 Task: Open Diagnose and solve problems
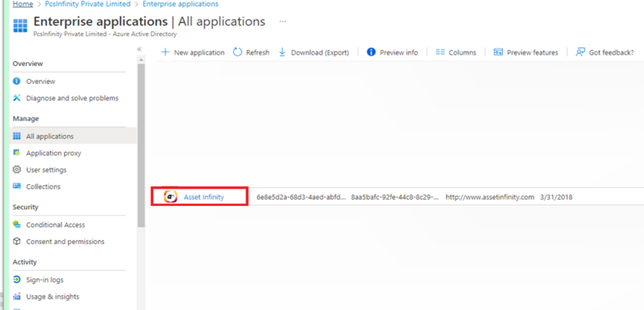point(73,98)
